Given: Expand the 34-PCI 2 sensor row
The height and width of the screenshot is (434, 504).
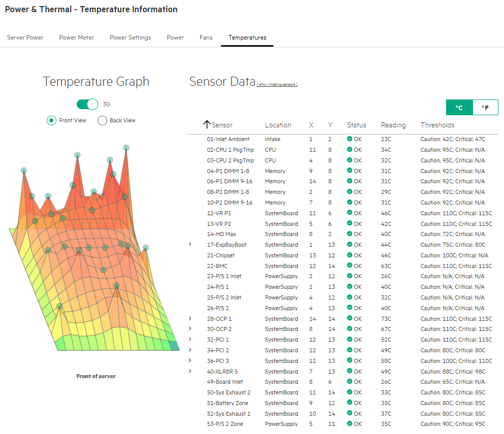Looking at the screenshot, I should pos(190,350).
